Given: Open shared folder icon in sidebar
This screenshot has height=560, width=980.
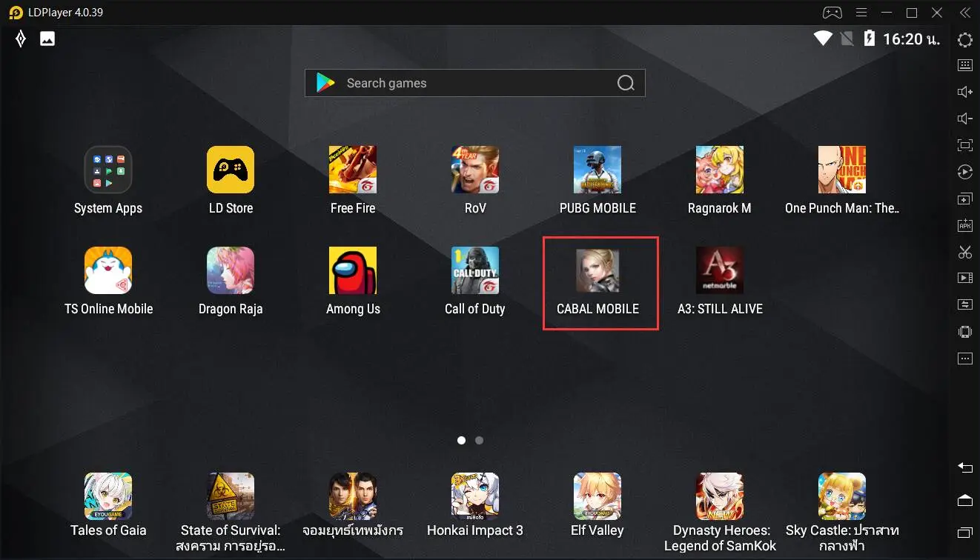Looking at the screenshot, I should pyautogui.click(x=965, y=304).
